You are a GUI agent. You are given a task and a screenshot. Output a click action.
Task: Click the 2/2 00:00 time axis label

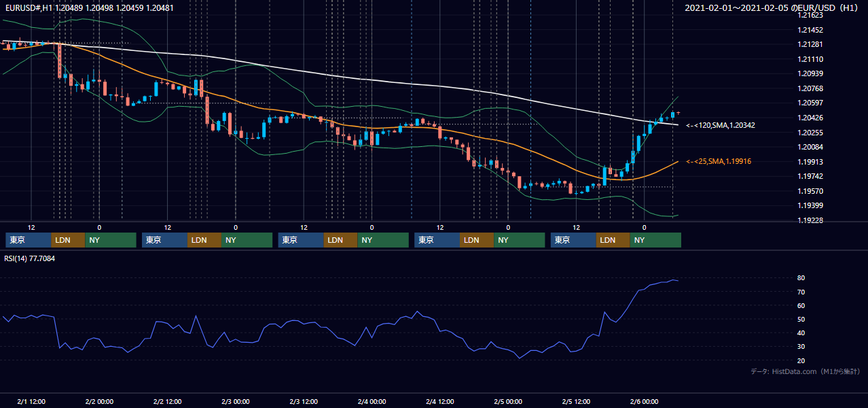(99, 401)
